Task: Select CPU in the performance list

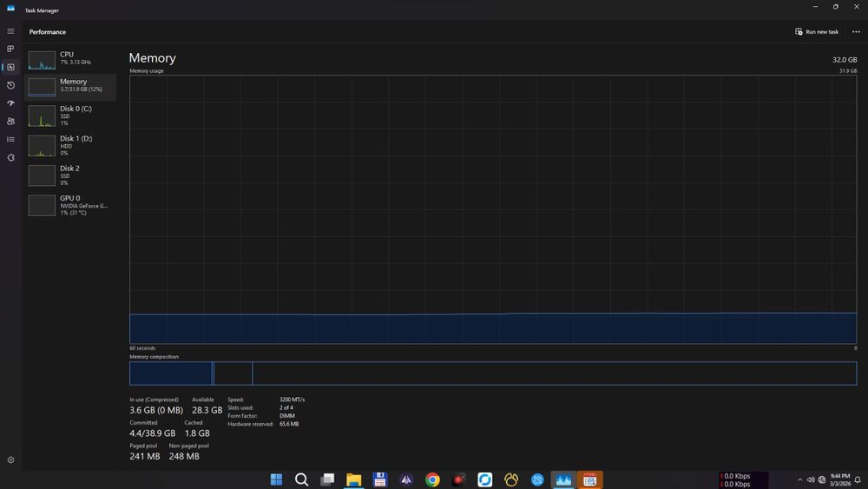Action: [x=70, y=59]
